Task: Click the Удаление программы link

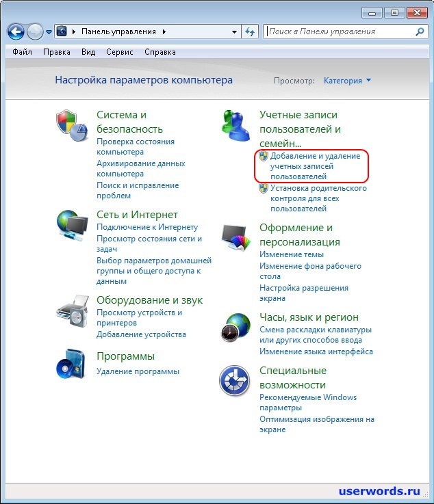Action: pos(138,371)
